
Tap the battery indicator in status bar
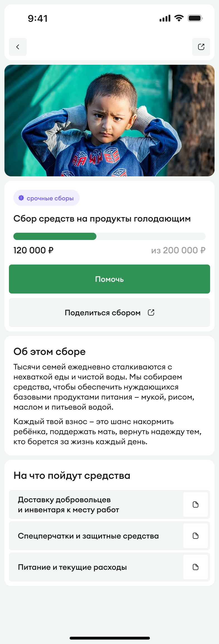pyautogui.click(x=195, y=18)
